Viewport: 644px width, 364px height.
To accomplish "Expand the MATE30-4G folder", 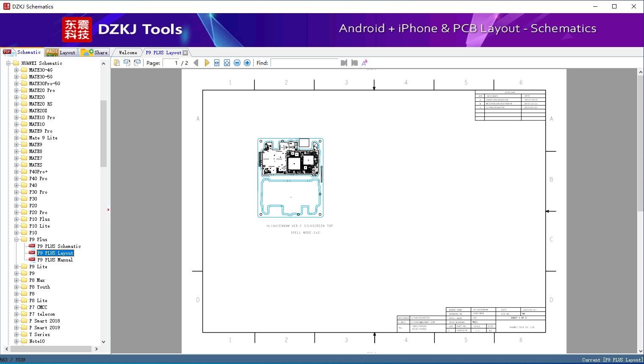I will click(x=16, y=70).
